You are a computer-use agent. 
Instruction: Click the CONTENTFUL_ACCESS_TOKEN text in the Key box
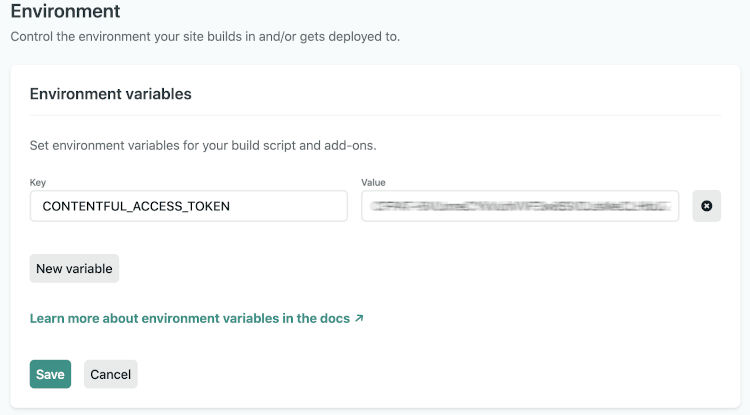pos(136,206)
